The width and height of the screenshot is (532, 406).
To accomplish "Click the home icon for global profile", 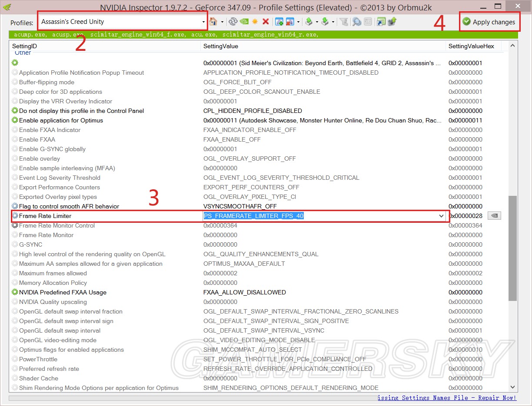I will click(x=213, y=21).
